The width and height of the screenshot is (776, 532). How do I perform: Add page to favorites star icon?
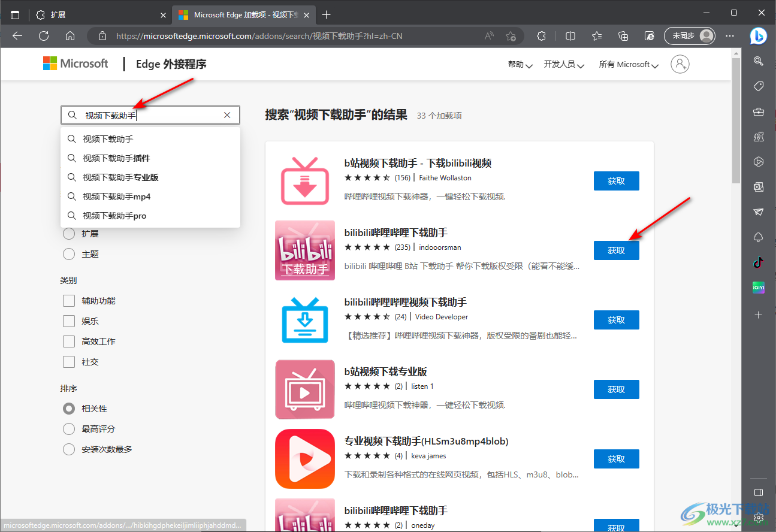(510, 36)
